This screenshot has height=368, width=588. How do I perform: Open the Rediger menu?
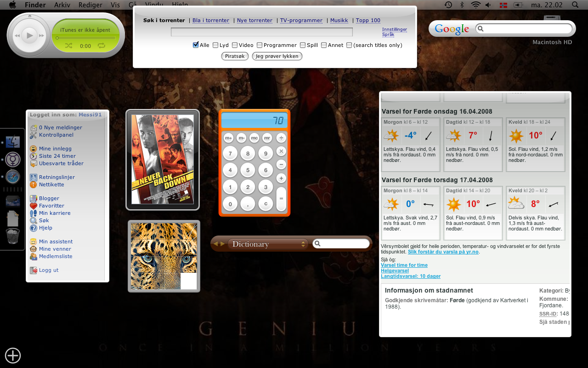click(90, 5)
